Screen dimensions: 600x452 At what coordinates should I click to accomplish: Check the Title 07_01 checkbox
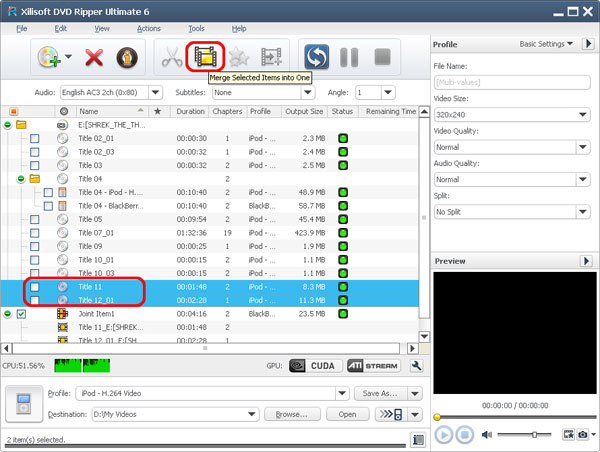click(x=34, y=233)
